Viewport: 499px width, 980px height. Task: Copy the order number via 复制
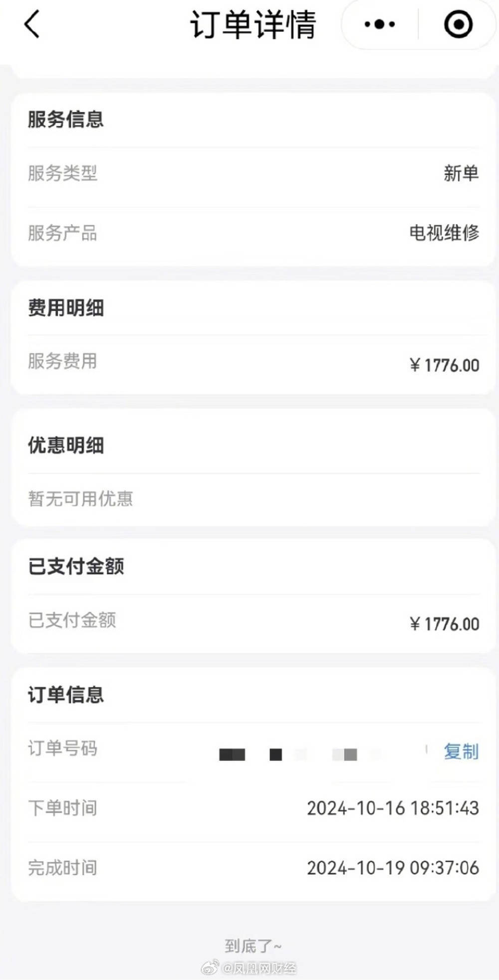point(461,751)
